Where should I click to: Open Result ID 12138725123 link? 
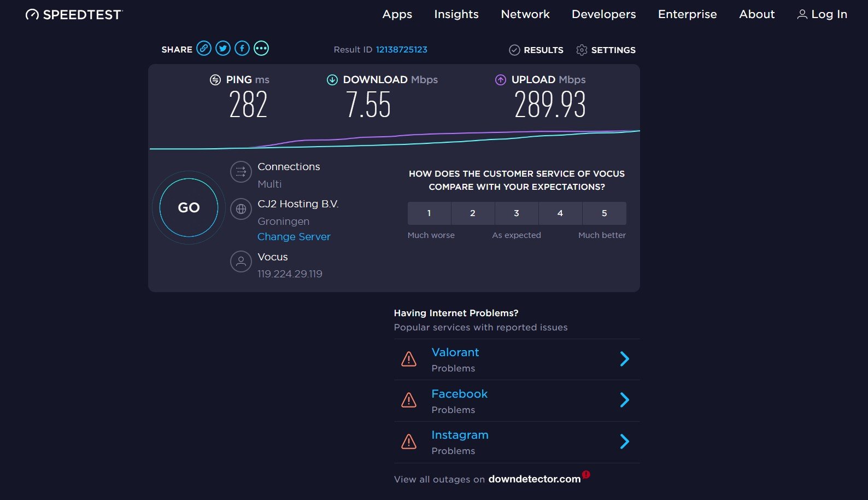click(402, 50)
